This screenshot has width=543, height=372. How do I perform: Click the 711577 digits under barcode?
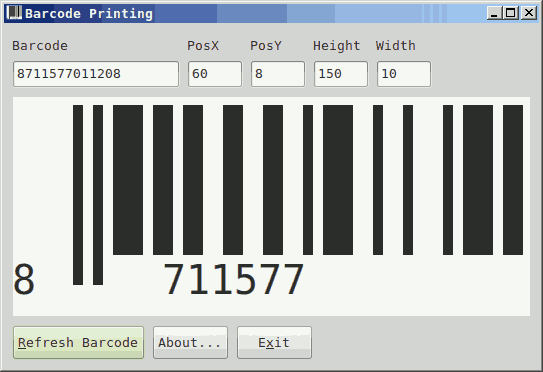click(x=234, y=279)
